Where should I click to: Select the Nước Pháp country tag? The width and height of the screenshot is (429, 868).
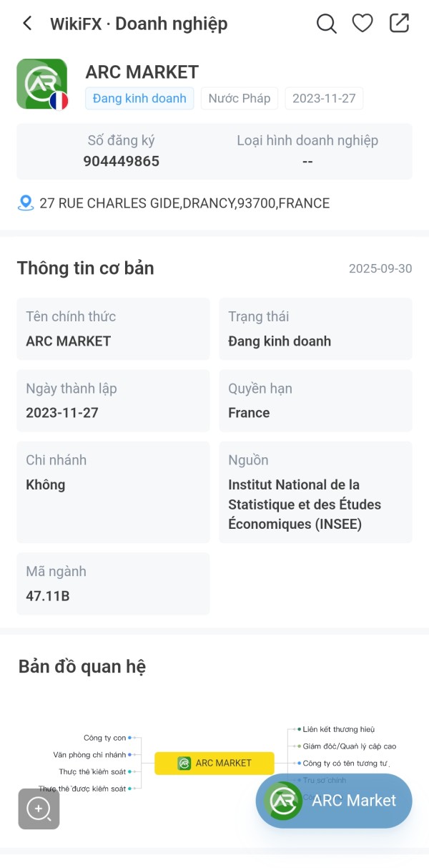pos(240,99)
